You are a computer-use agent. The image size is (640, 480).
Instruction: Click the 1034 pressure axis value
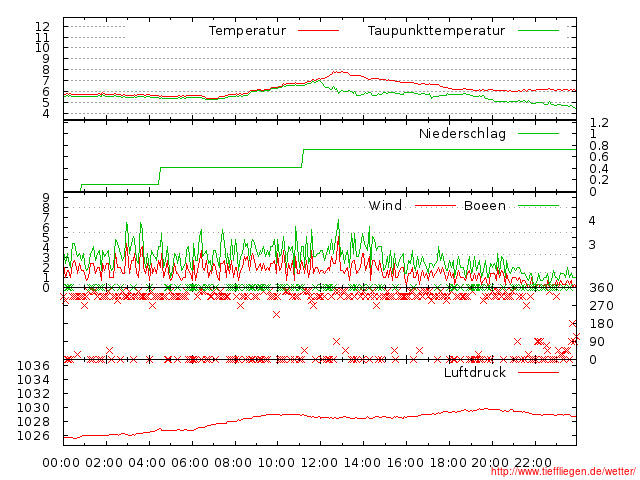click(x=33, y=380)
